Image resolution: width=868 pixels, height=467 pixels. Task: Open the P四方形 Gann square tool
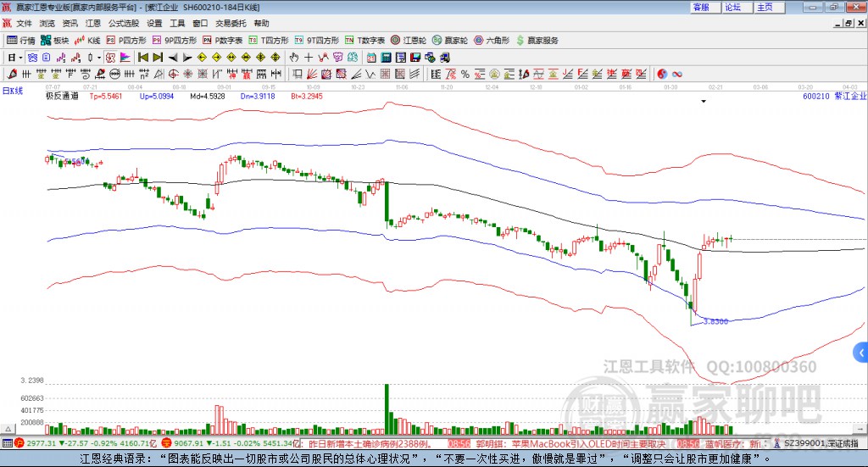[x=125, y=41]
